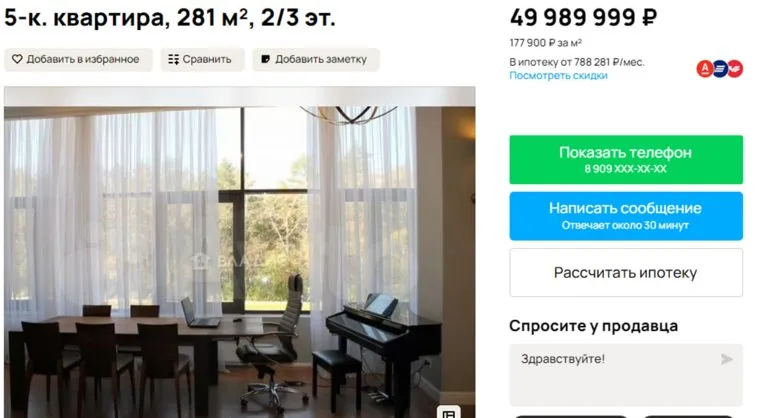760x418 pixels.
Task: Click the red Alfa-Bank logo icon
Action: (705, 69)
